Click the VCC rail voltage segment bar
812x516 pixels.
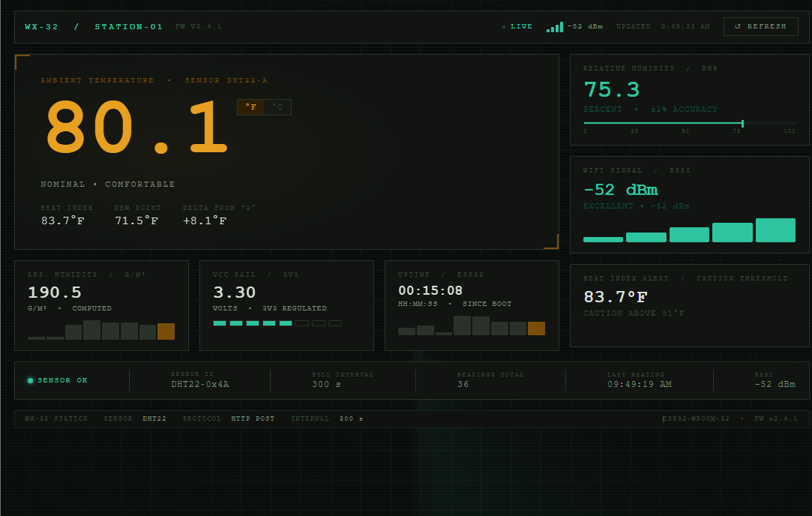point(277,323)
